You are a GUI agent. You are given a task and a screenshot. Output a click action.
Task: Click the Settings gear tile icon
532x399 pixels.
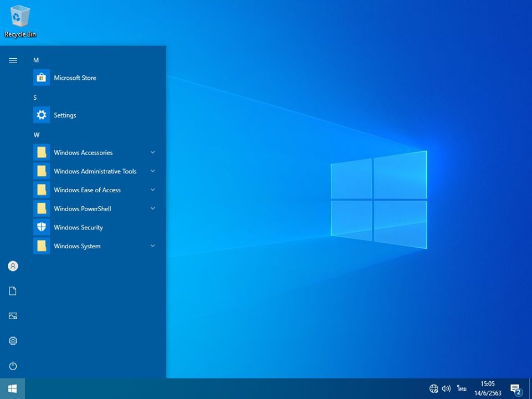pos(42,115)
